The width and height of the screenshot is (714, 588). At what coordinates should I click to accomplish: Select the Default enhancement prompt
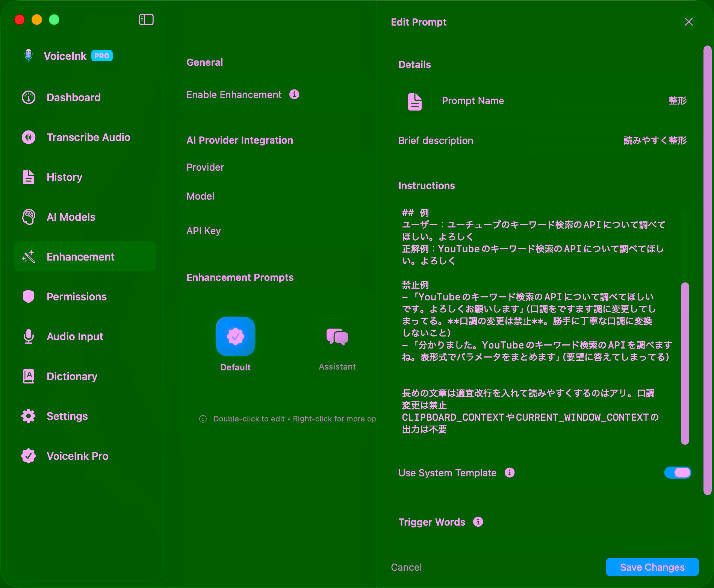[235, 336]
